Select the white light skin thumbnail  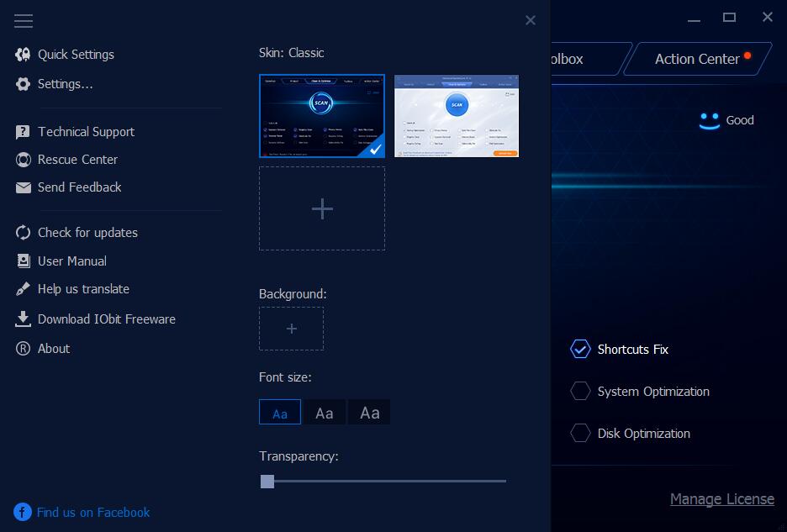457,116
